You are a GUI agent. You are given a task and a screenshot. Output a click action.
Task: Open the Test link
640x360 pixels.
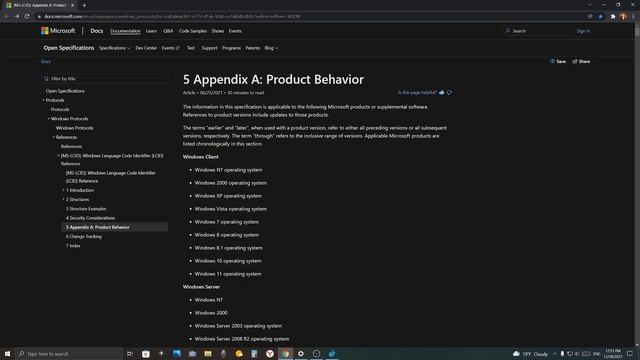[x=191, y=48]
